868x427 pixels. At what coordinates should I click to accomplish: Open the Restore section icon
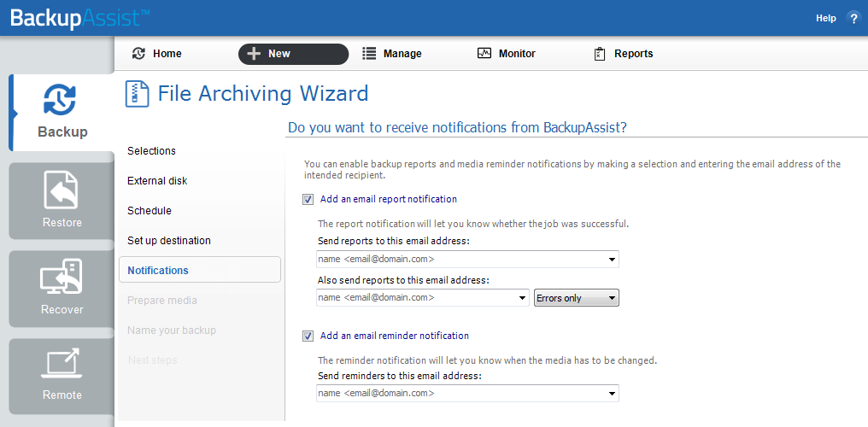(61, 190)
